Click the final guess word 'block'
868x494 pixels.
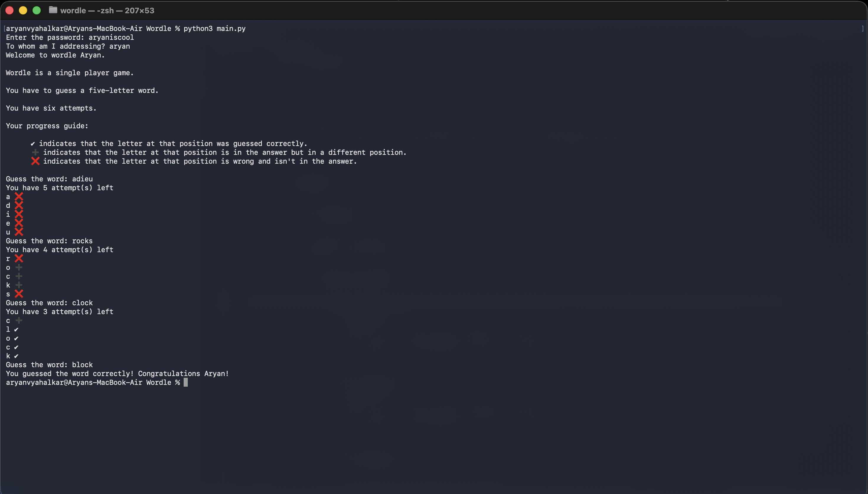click(x=81, y=365)
